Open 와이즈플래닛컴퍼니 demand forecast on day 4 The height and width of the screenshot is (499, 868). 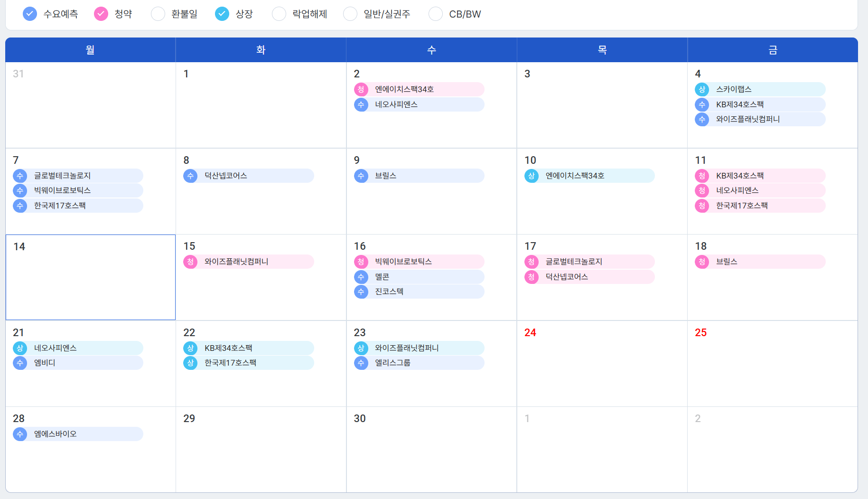(760, 119)
